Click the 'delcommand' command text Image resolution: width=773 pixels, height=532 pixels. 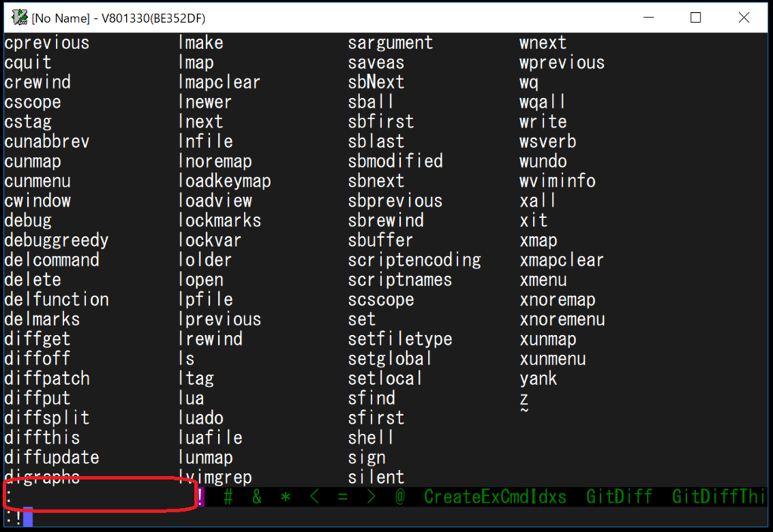52,260
